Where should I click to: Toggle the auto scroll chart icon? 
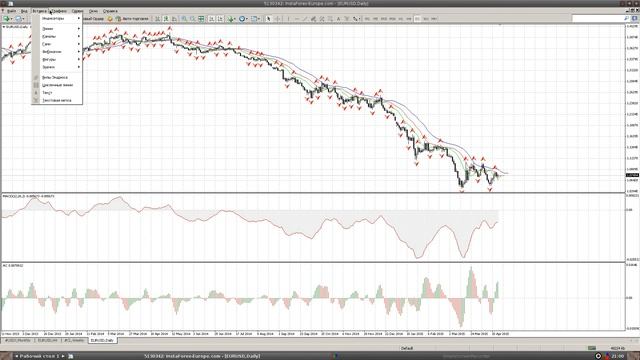[211, 18]
